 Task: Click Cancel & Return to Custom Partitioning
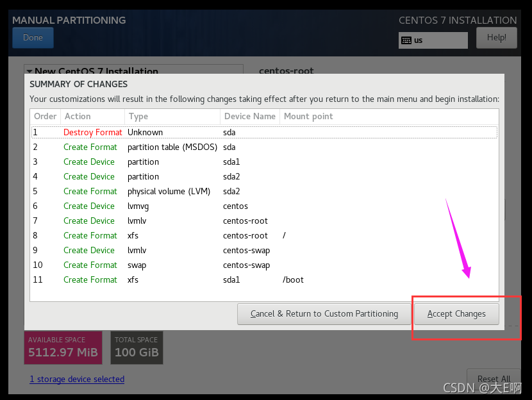(323, 313)
